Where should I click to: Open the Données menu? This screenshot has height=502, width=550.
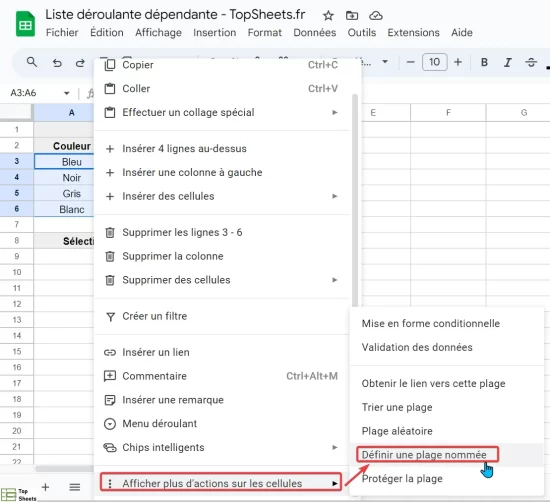[315, 33]
